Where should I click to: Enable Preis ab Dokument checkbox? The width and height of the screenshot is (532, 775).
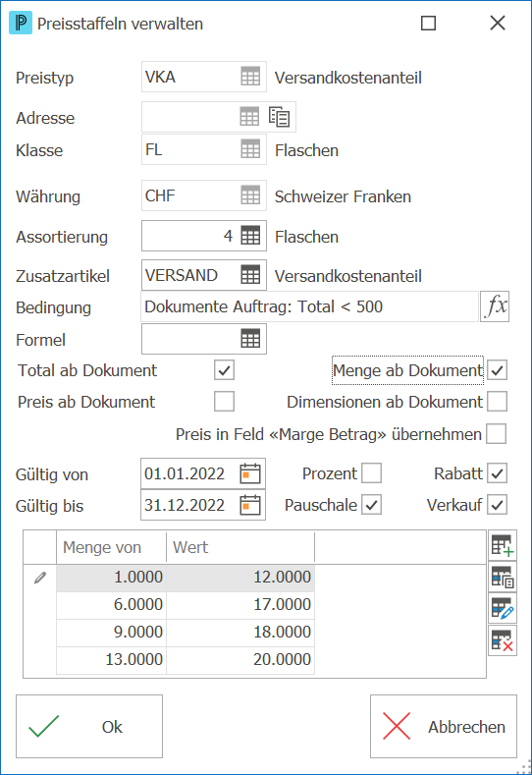click(224, 402)
